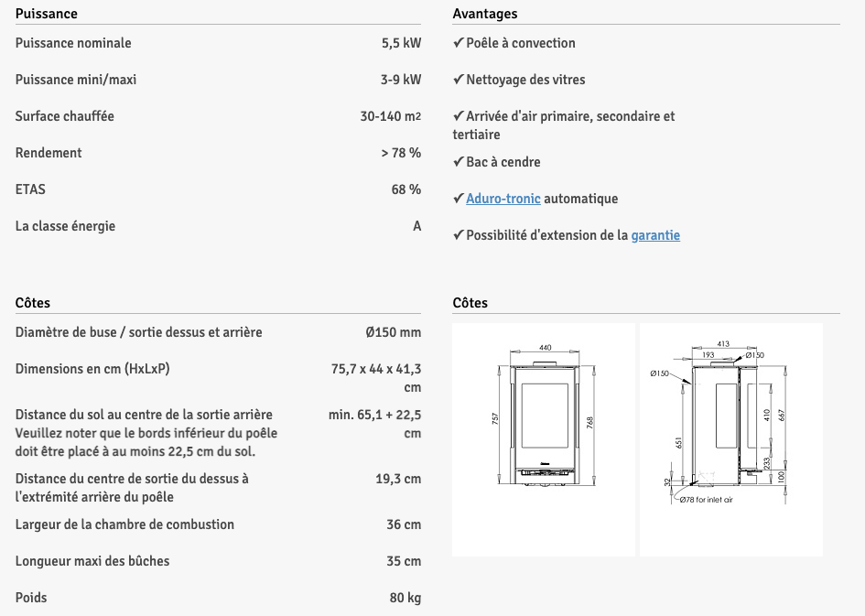This screenshot has height=616, width=865.
Task: Open the garantie warranty link
Action: pos(655,235)
